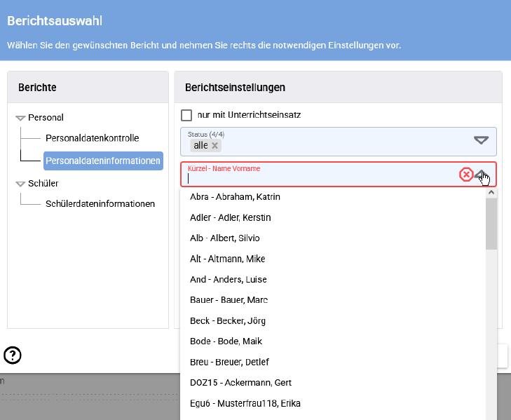The image size is (511, 420).
Task: Select 'Bauer - Bauer, Marc' option
Action: tap(229, 300)
